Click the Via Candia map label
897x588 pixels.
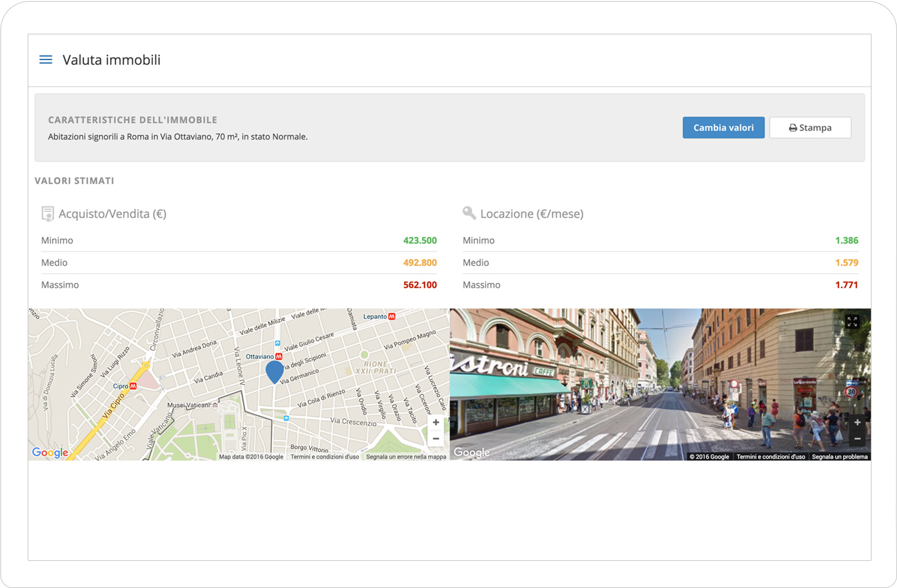[x=208, y=378]
